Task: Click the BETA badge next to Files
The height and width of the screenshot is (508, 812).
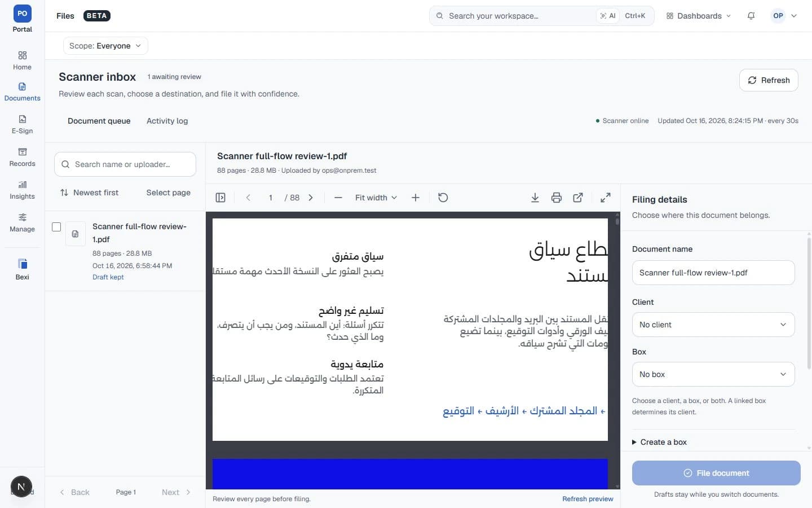Action: 96,16
